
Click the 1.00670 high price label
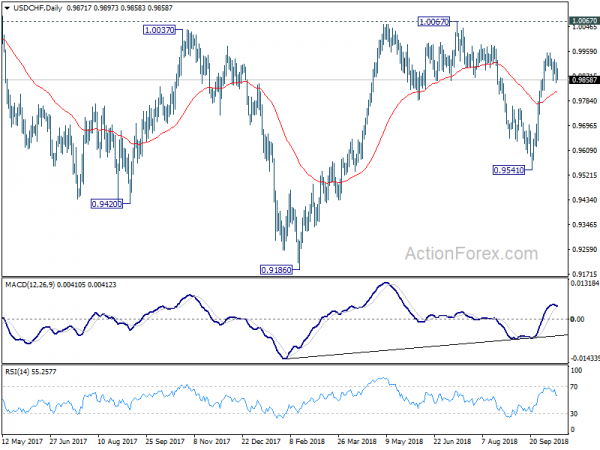[434, 21]
